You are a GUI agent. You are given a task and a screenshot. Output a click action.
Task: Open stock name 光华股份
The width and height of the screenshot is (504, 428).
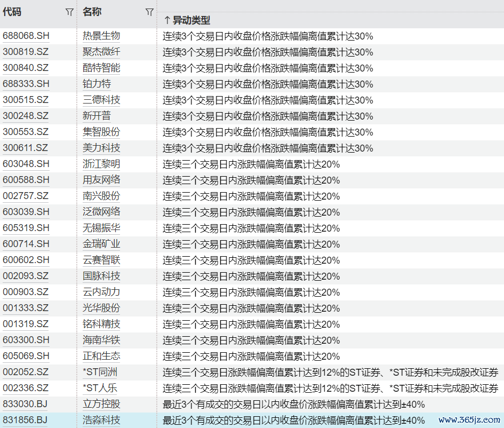pyautogui.click(x=101, y=308)
